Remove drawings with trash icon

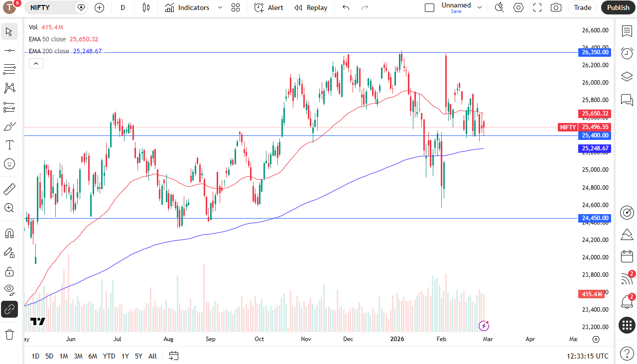point(9,335)
